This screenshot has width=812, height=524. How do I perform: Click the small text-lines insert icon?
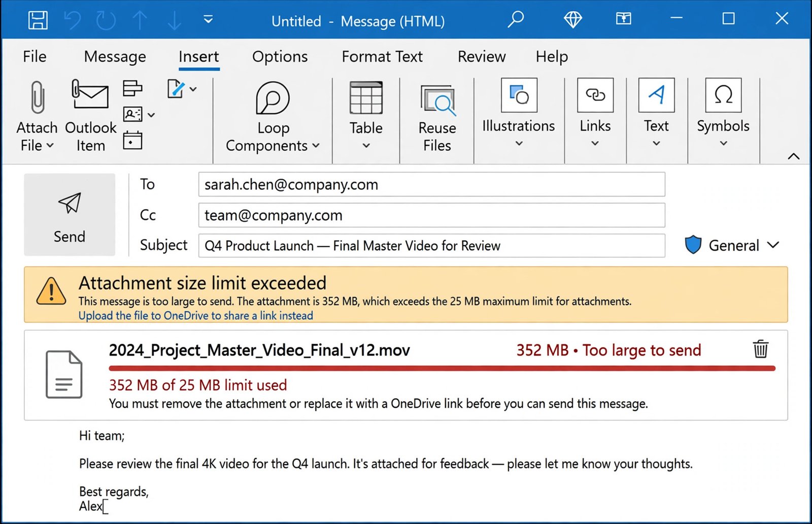point(132,88)
